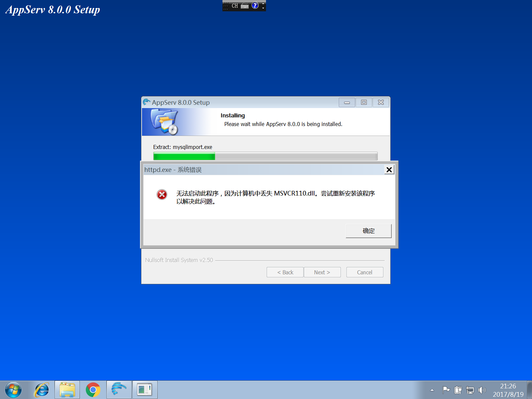Click the Cancel button in AppServ Setup

pyautogui.click(x=365, y=272)
